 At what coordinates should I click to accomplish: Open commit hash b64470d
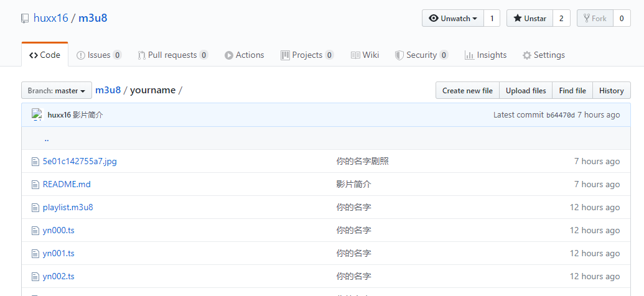click(561, 115)
